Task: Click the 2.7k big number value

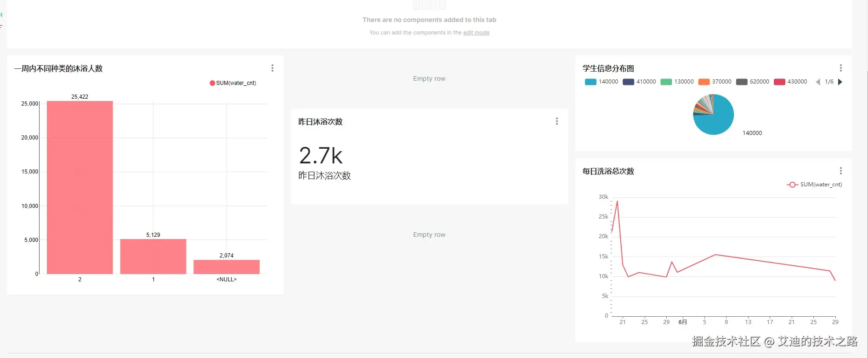Action: pos(321,156)
